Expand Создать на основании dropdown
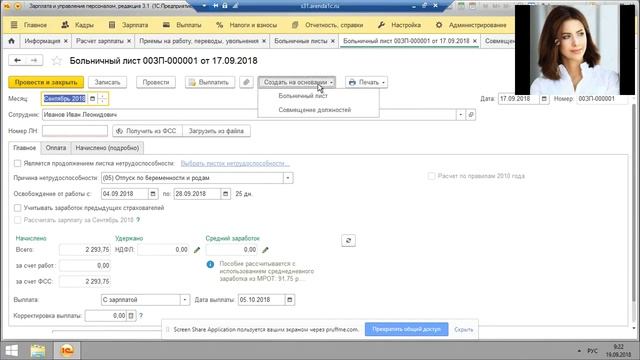 point(297,82)
